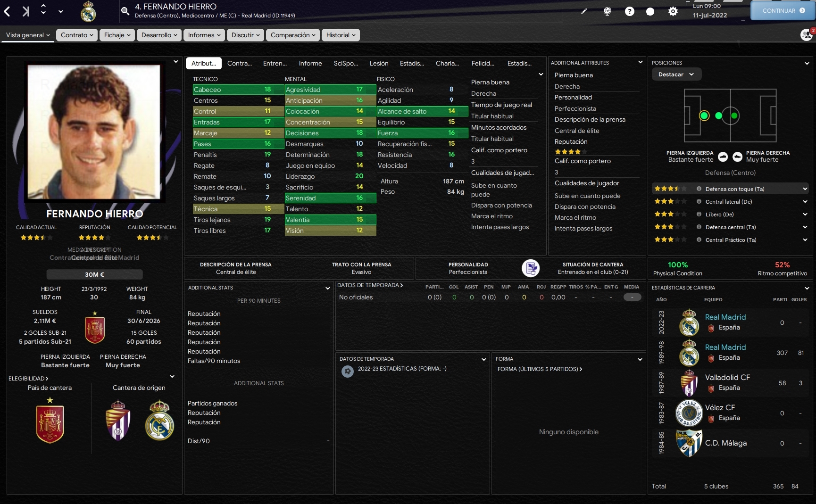Open the Contrato dropdown menu
Screen dimensions: 816x504
point(77,35)
